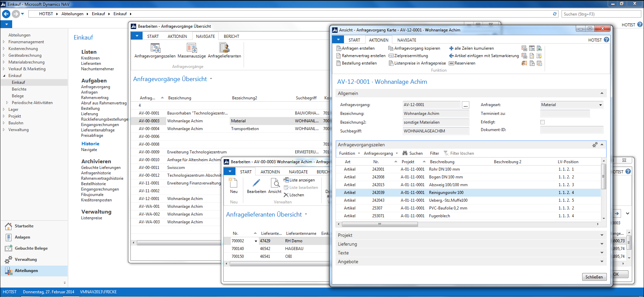Open Anfragevorgang dropdown in lines toolbar
The height and width of the screenshot is (297, 644).
click(x=381, y=153)
